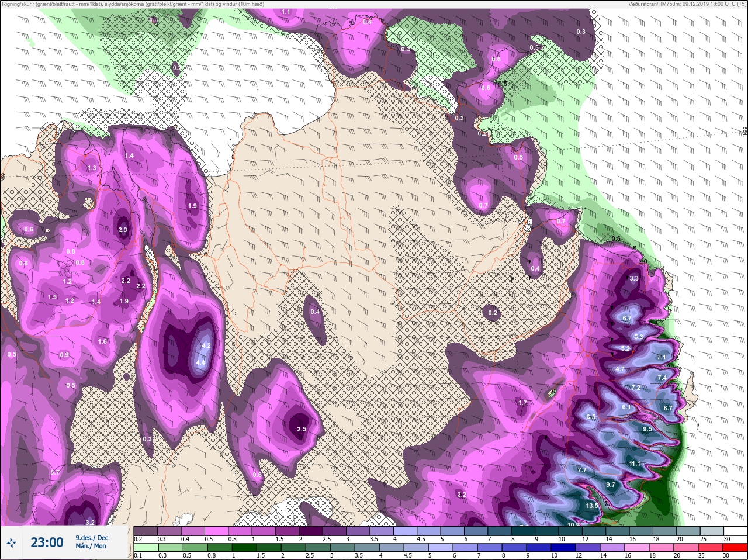Click the 'Mán./ Mon' weekday text

[91, 546]
